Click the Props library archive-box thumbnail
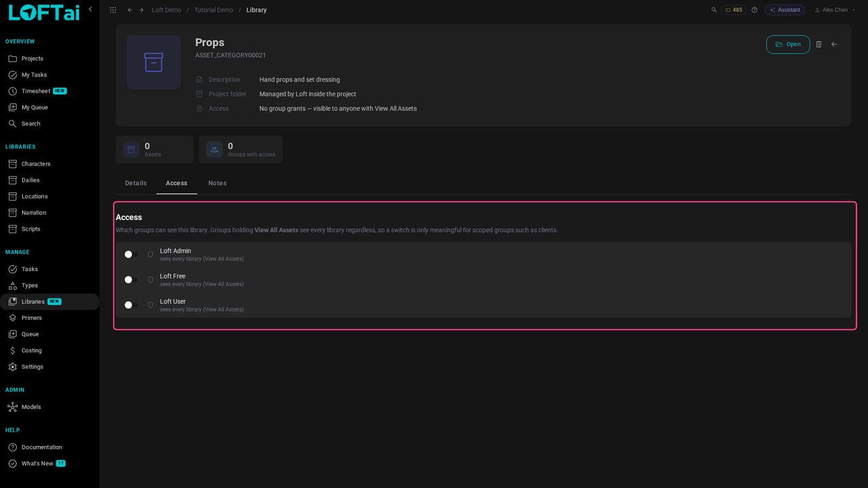The width and height of the screenshot is (868, 488). pyautogui.click(x=154, y=62)
